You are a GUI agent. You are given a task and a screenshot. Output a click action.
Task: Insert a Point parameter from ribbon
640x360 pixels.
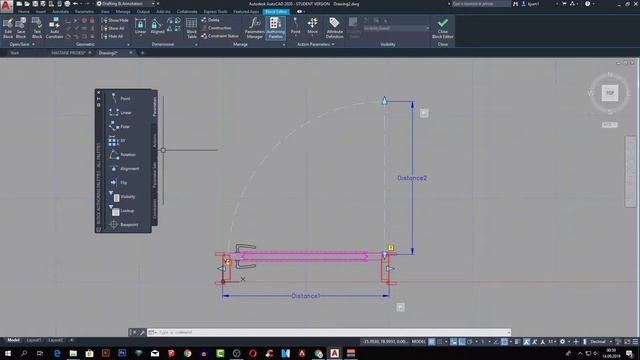point(296,26)
